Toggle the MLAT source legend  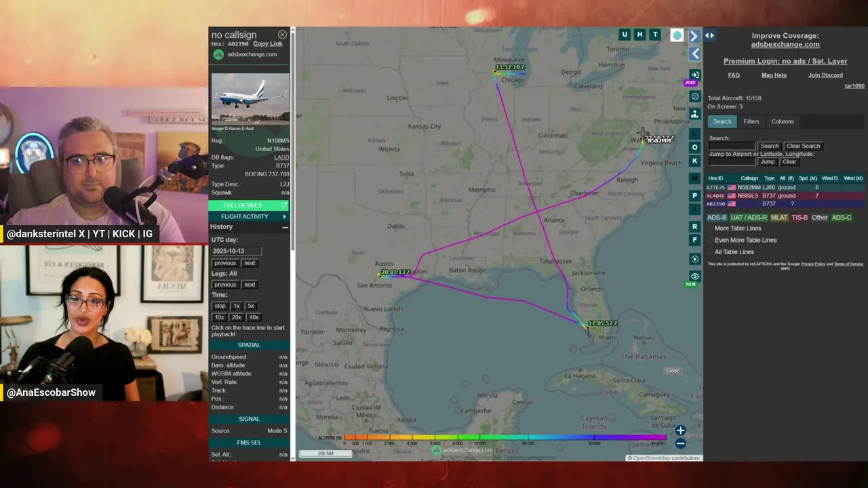pos(779,218)
